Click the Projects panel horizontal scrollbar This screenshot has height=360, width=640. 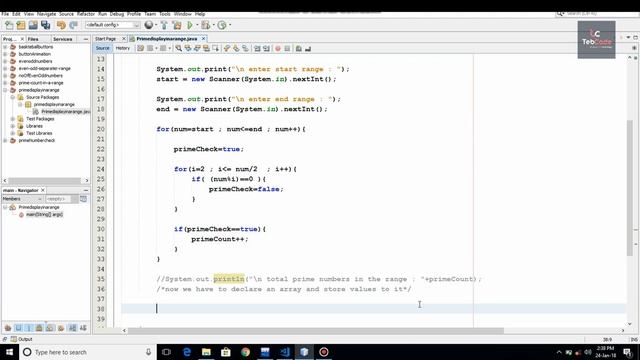point(44,180)
